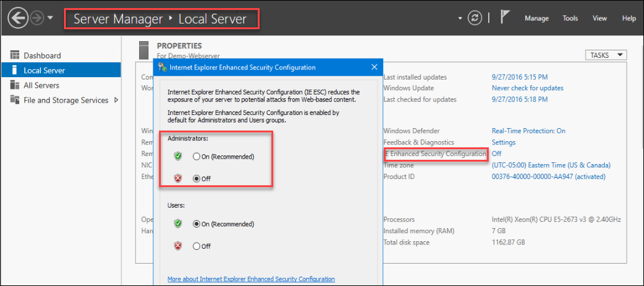This screenshot has width=644, height=286.
Task: Click the forward navigation arrow button
Action: point(37,19)
